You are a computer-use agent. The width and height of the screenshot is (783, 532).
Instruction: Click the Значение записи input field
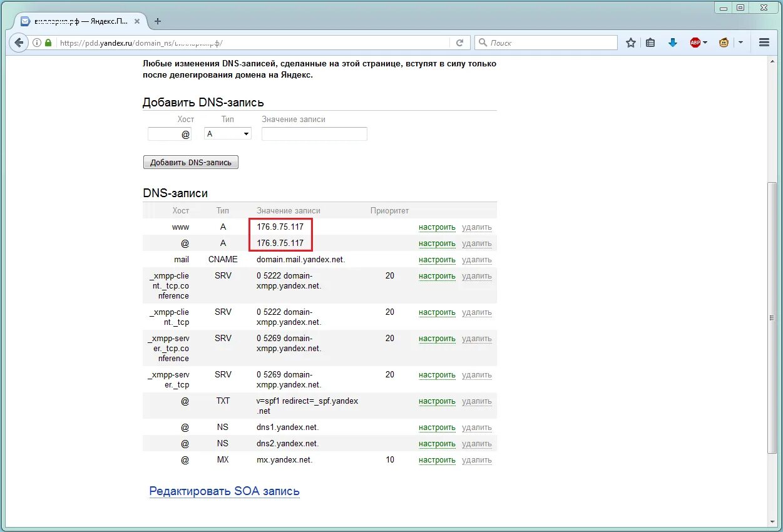(314, 134)
